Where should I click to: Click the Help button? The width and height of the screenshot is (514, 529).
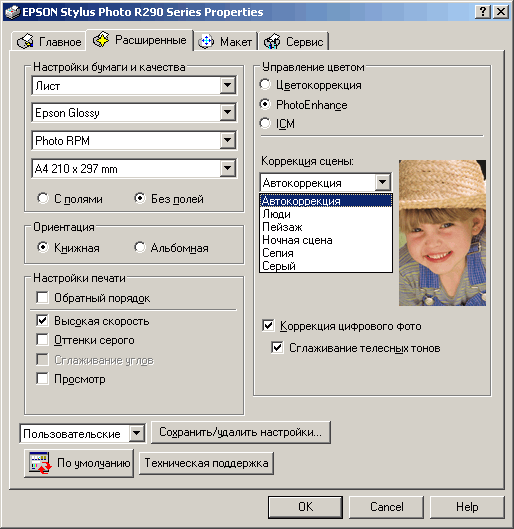(467, 507)
